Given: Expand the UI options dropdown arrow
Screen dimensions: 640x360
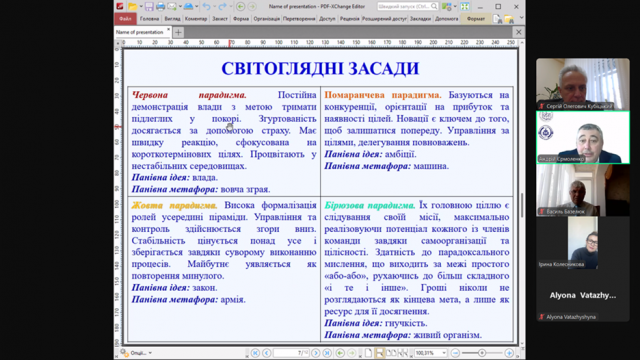Looking at the screenshot, I should click(x=455, y=7).
